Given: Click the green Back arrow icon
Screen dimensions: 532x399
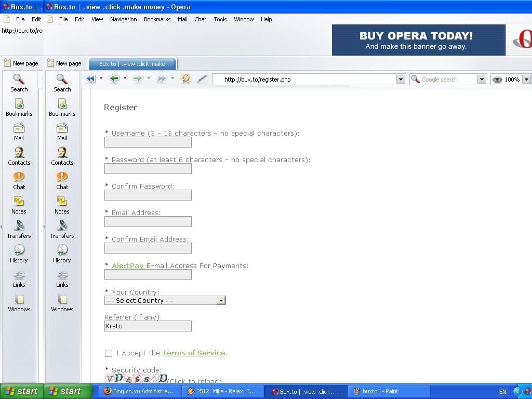Looking at the screenshot, I should click(x=114, y=79).
